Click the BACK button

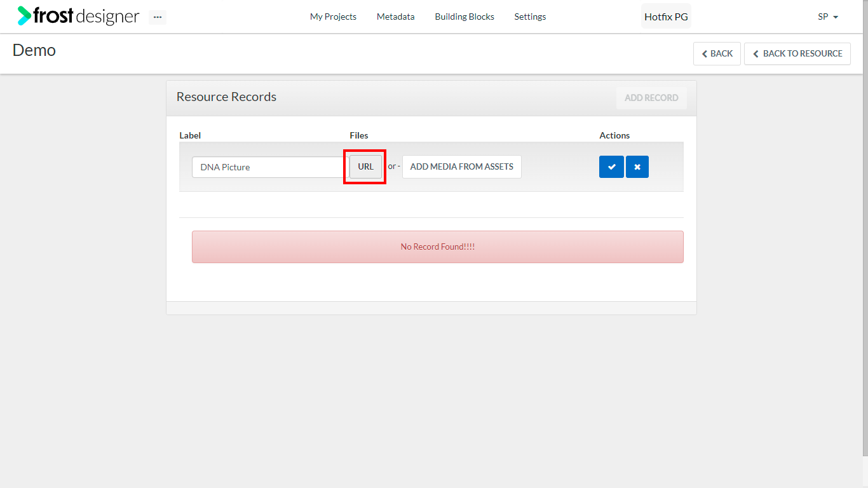717,53
